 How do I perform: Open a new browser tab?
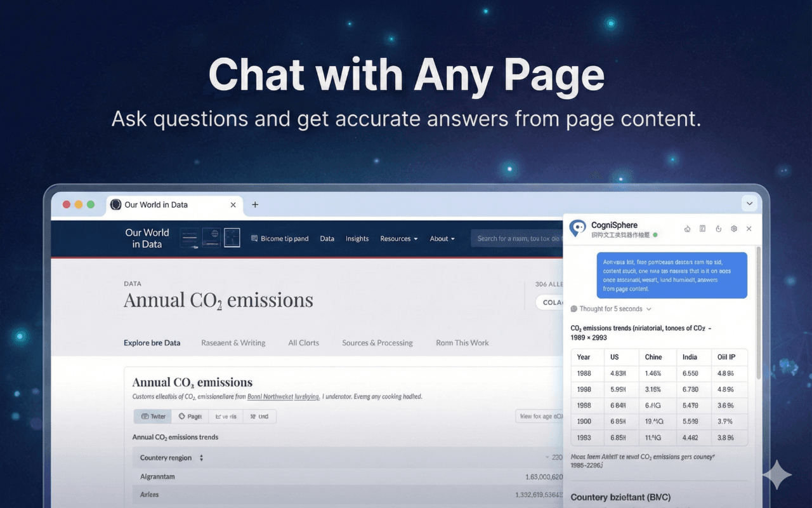point(255,204)
